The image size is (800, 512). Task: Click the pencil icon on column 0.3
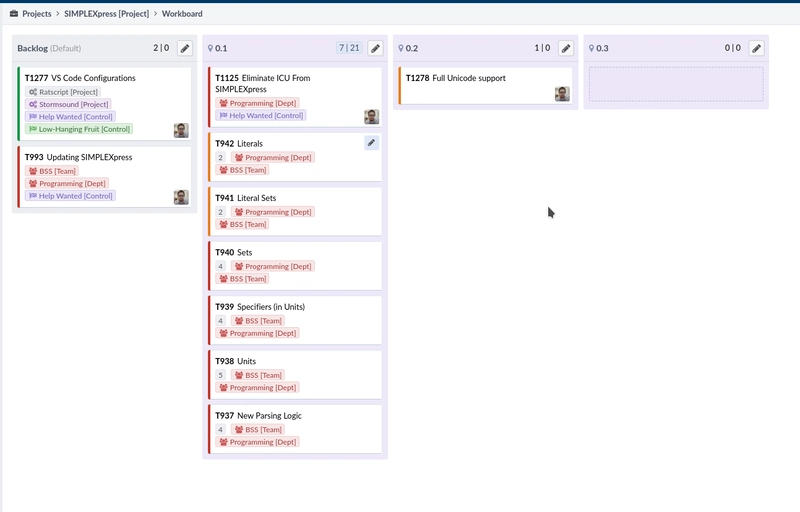point(757,48)
